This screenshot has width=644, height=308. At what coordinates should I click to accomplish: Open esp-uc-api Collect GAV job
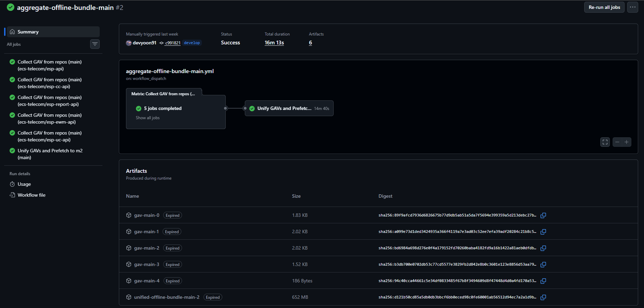[53, 136]
